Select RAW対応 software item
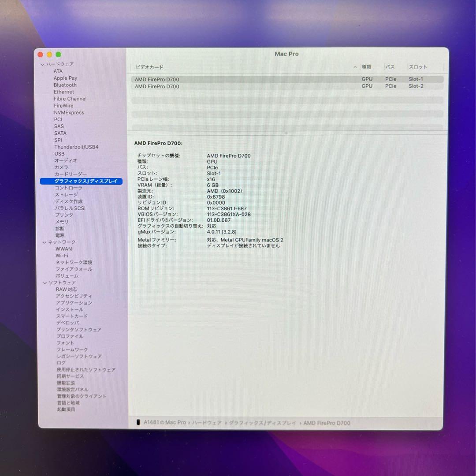This screenshot has height=476, width=476. click(x=66, y=290)
